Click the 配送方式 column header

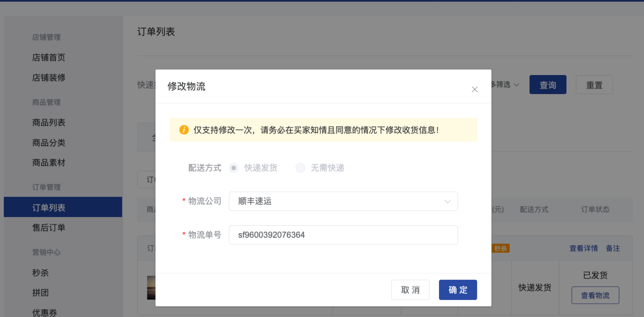coord(534,210)
